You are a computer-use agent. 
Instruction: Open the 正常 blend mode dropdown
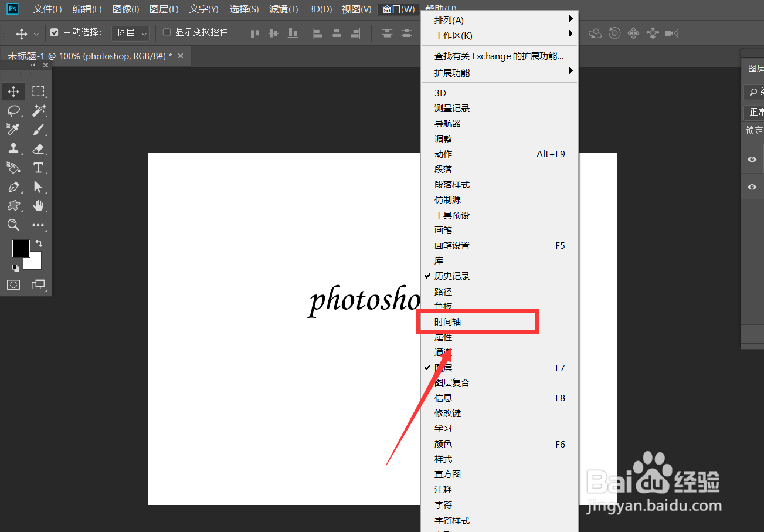754,112
